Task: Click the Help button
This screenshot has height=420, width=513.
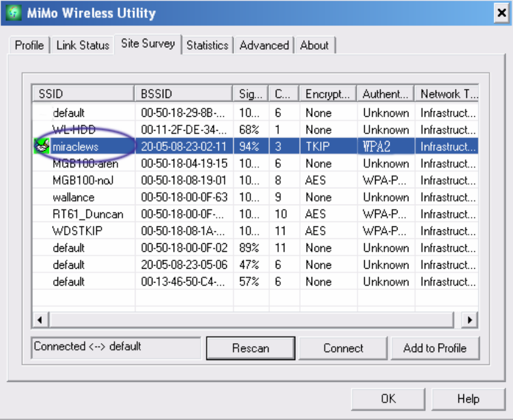Action: tap(468, 399)
